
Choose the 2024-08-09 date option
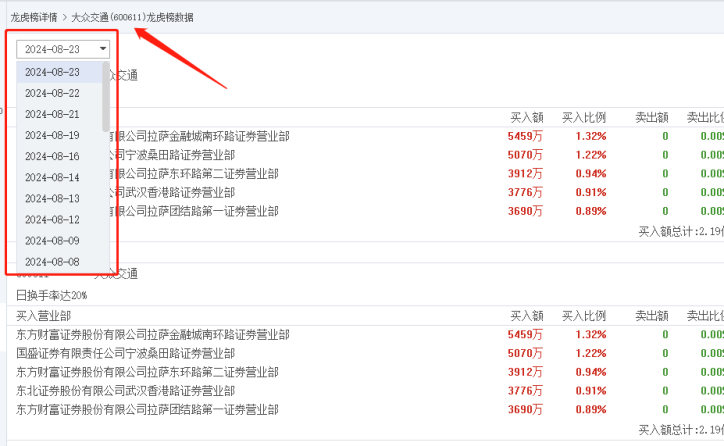[x=52, y=240]
